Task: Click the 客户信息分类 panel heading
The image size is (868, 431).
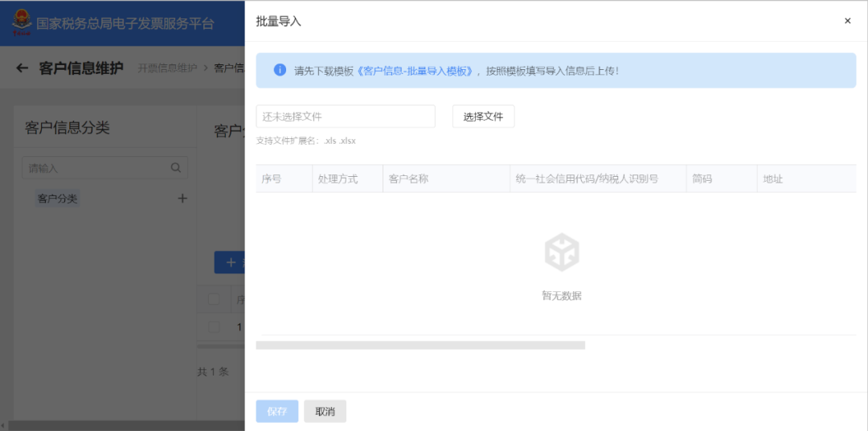Action: [68, 128]
